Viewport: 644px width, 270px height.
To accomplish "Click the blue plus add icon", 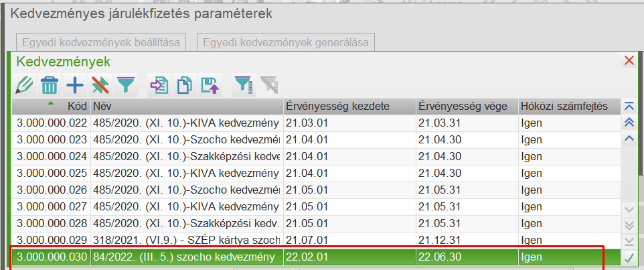I will [75, 85].
